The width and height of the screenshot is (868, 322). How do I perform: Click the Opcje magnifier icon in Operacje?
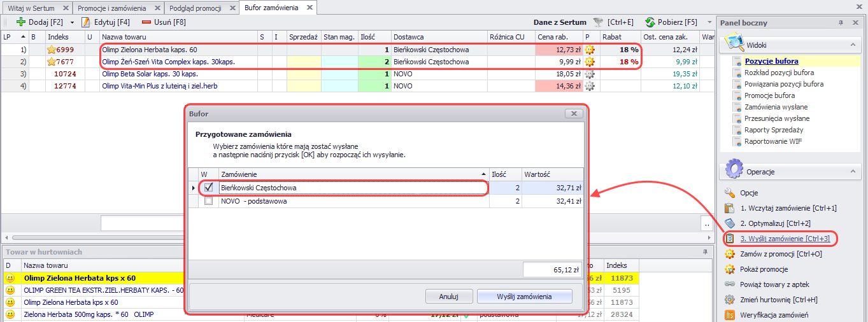point(730,193)
